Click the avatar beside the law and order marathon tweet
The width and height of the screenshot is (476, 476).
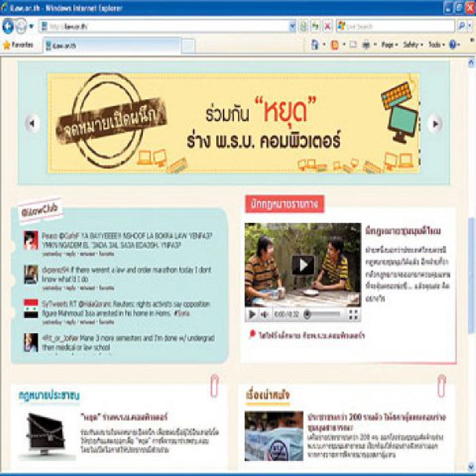(31, 274)
